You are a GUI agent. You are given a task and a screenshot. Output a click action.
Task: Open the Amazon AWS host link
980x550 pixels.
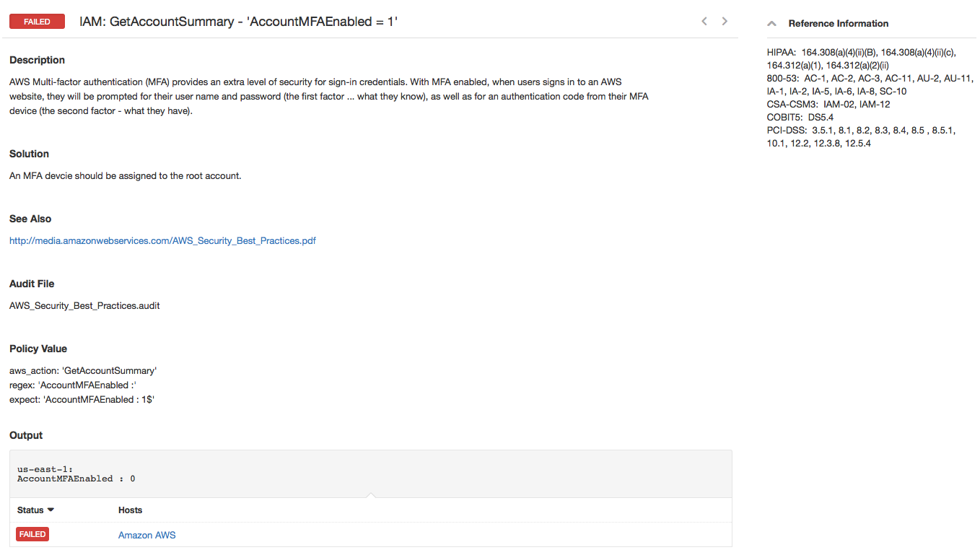click(x=146, y=536)
